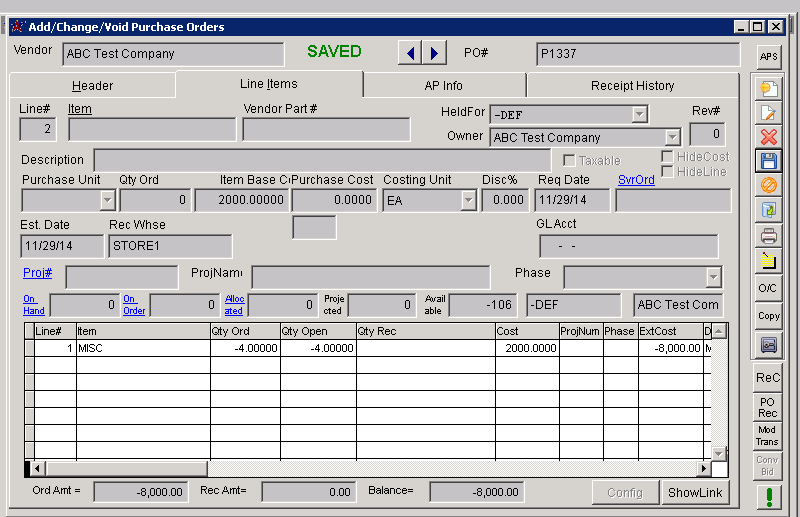
Task: Switch to the AP Info tab
Action: coord(444,86)
